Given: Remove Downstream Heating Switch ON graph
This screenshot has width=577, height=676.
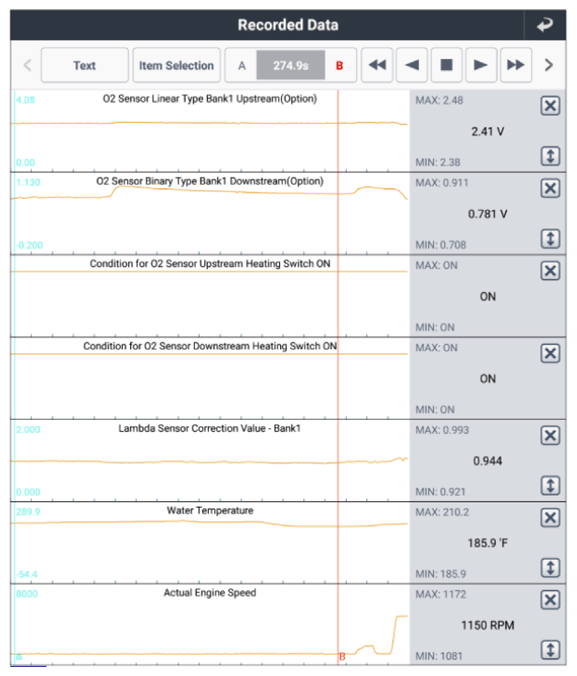Looking at the screenshot, I should click(550, 354).
